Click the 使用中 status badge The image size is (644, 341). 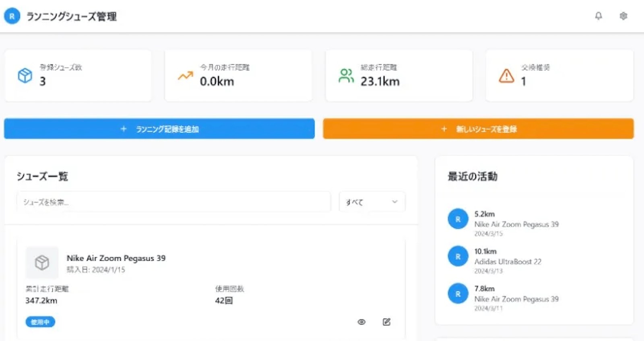40,322
